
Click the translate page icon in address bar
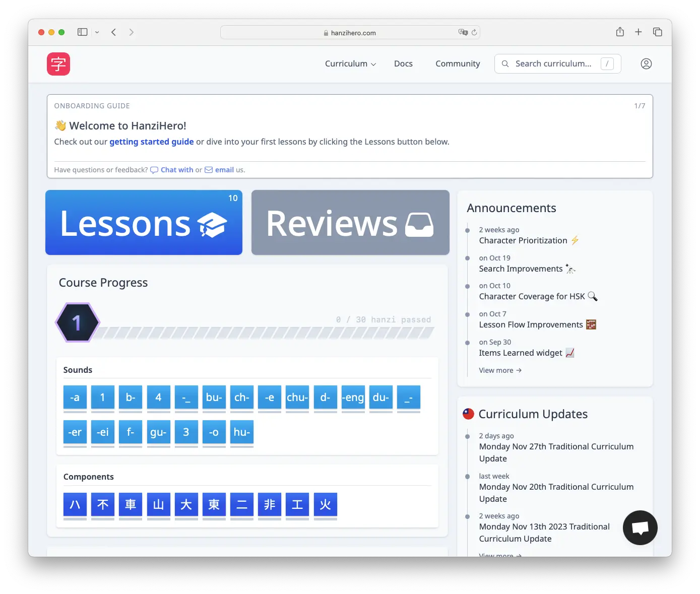463,32
